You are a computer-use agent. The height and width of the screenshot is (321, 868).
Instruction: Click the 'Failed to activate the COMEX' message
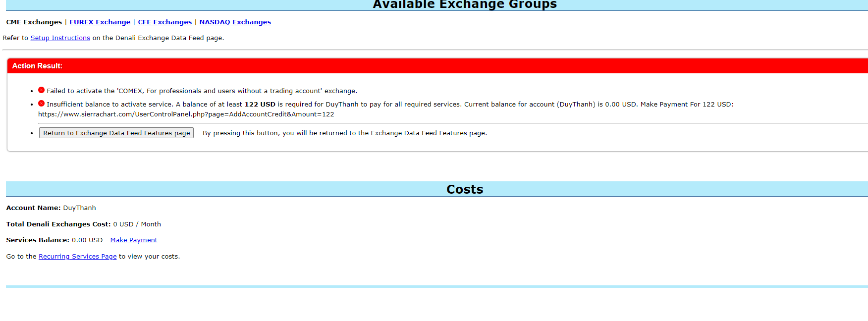[202, 91]
